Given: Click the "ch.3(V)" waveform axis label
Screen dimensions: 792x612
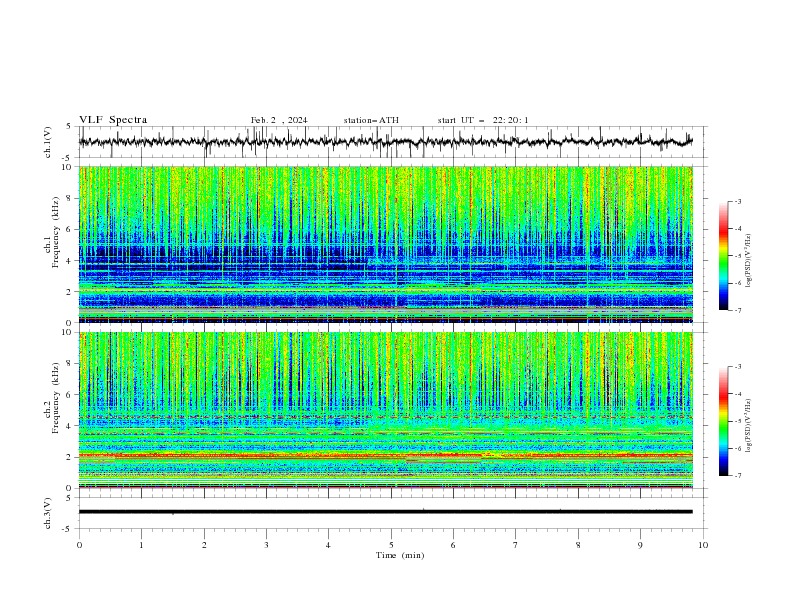Looking at the screenshot, I should 48,513.
